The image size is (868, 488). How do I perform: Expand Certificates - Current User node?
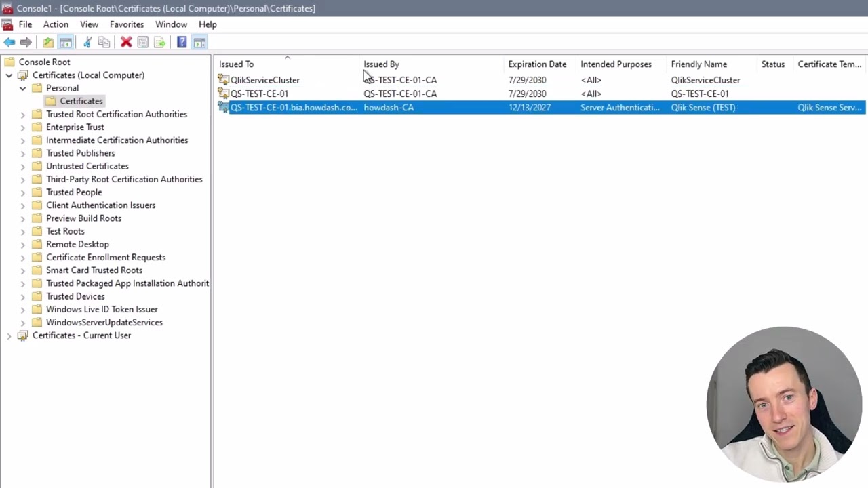[9, 335]
